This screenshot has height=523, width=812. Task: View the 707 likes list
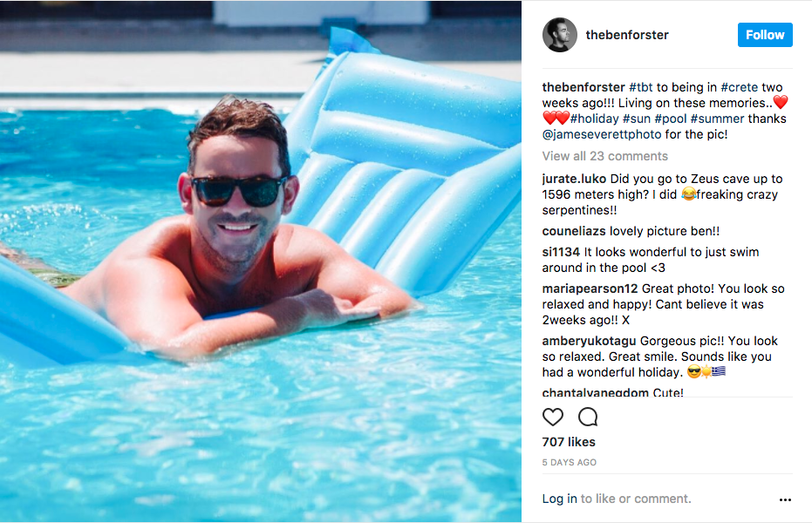(x=569, y=442)
